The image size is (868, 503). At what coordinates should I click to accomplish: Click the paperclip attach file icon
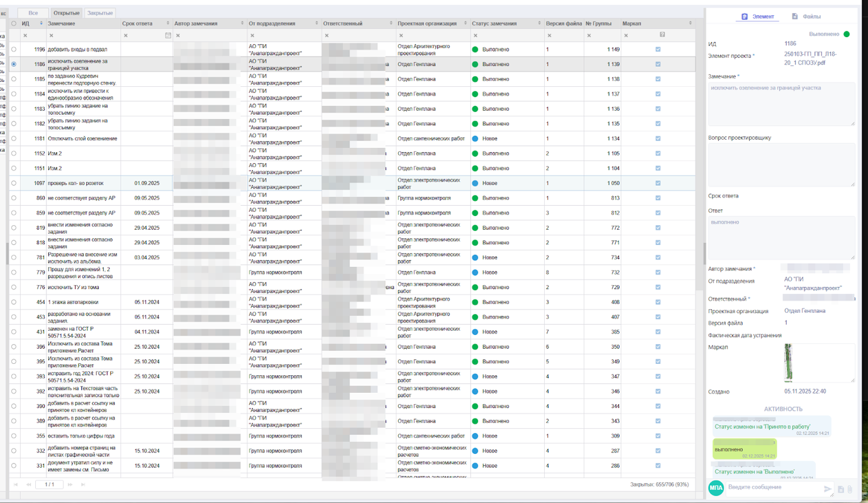click(850, 489)
